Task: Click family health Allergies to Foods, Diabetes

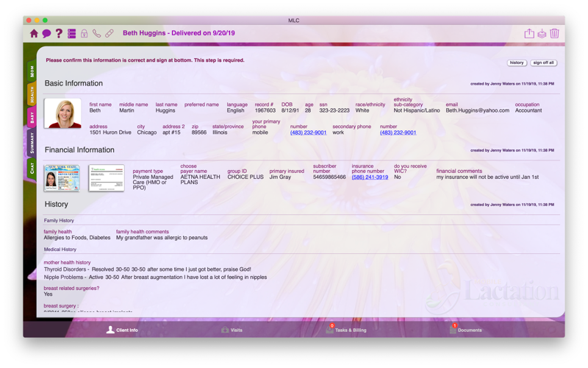Action: (77, 238)
